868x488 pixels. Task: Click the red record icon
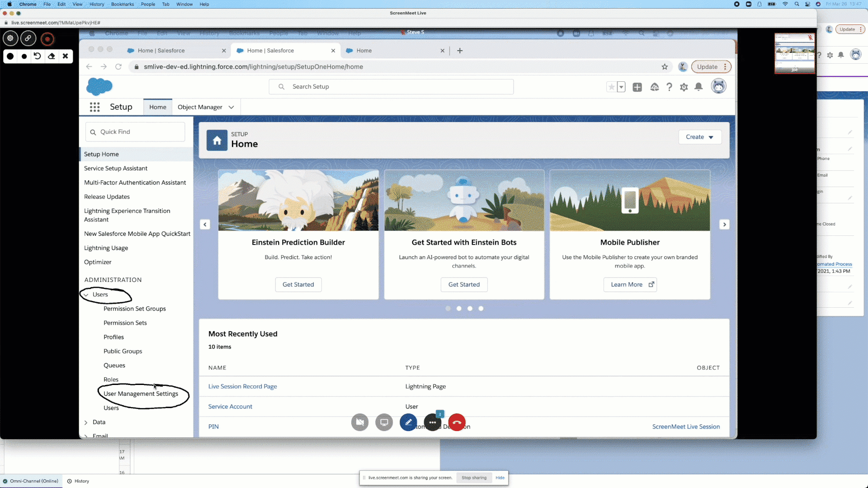[47, 39]
